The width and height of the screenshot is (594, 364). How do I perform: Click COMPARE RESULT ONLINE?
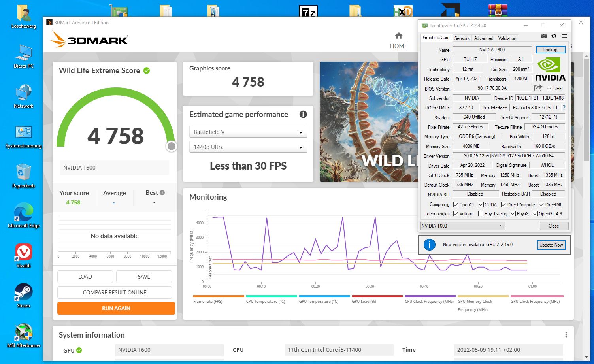click(x=115, y=292)
